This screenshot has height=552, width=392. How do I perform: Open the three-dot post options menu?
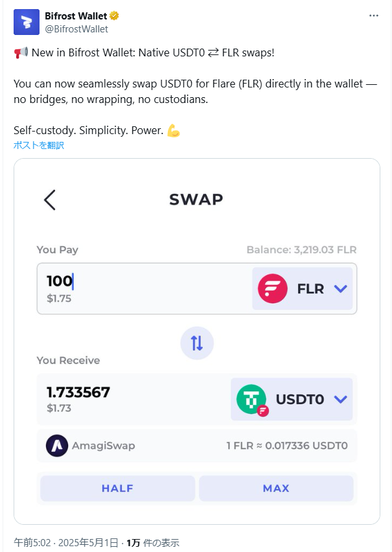373,16
